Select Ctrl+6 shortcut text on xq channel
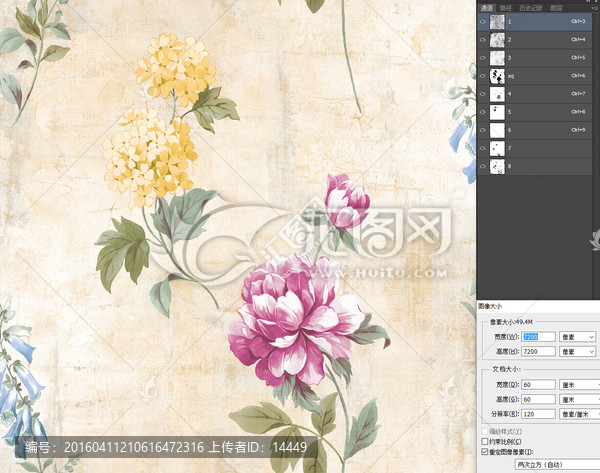 (x=578, y=76)
